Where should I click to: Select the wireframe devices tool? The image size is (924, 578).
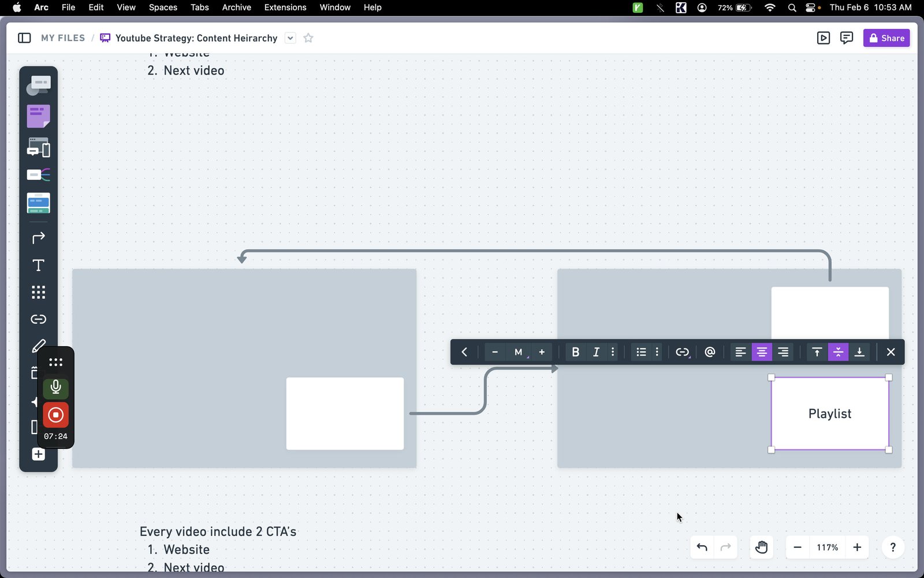pyautogui.click(x=39, y=147)
